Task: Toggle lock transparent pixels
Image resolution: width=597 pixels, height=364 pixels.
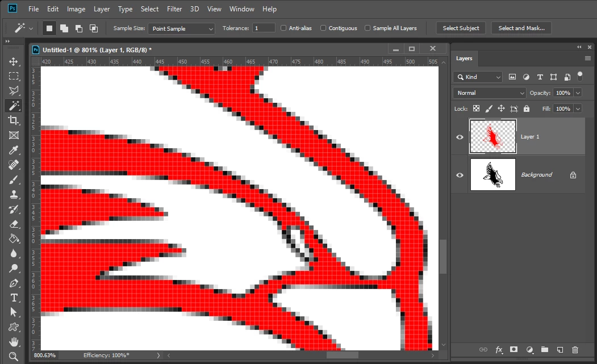Action: [x=476, y=108]
